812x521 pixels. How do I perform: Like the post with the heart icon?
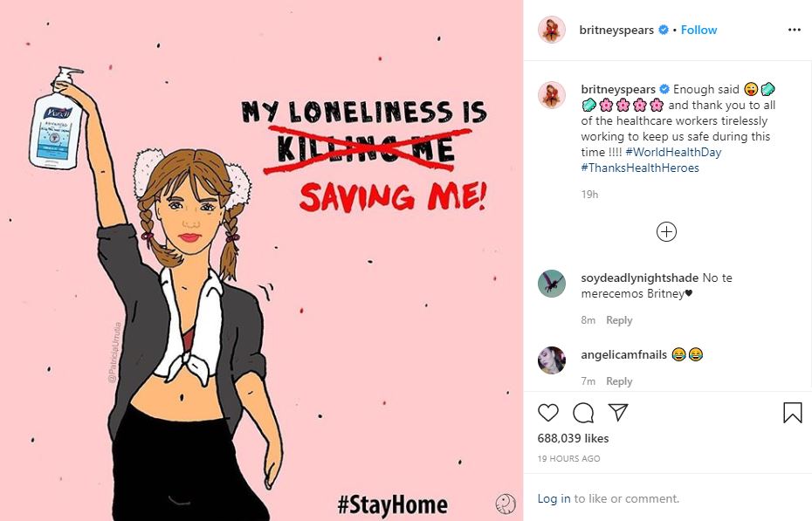pyautogui.click(x=548, y=413)
